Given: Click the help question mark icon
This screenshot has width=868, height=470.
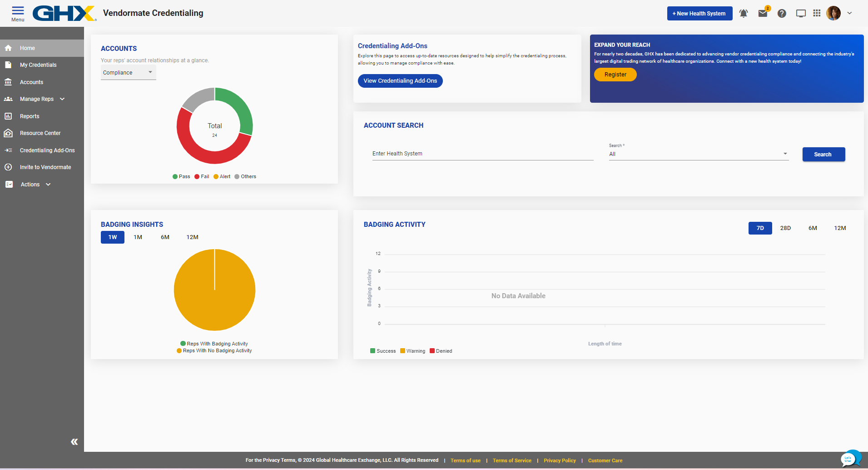Looking at the screenshot, I should tap(782, 14).
